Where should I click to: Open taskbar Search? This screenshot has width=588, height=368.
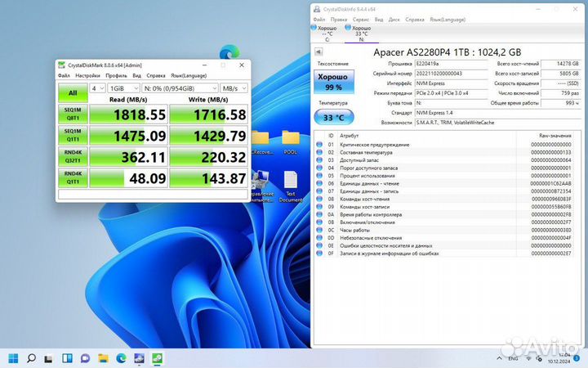pyautogui.click(x=32, y=358)
